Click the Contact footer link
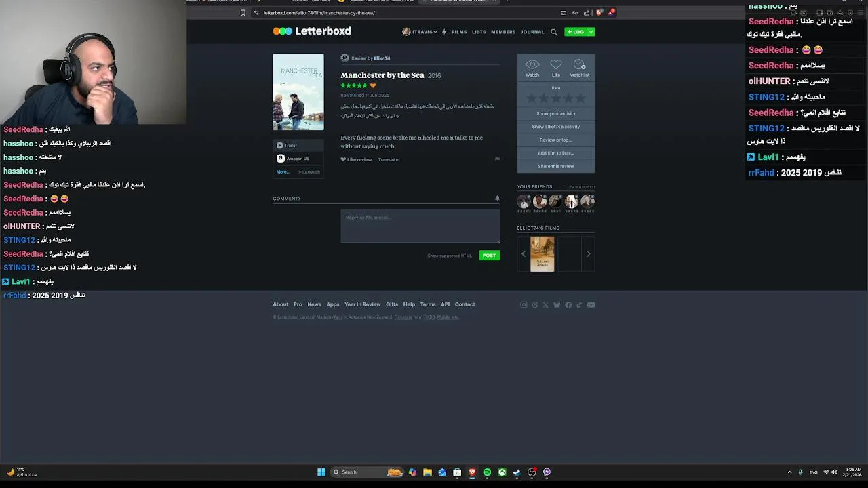Image resolution: width=868 pixels, height=488 pixels. [465, 304]
